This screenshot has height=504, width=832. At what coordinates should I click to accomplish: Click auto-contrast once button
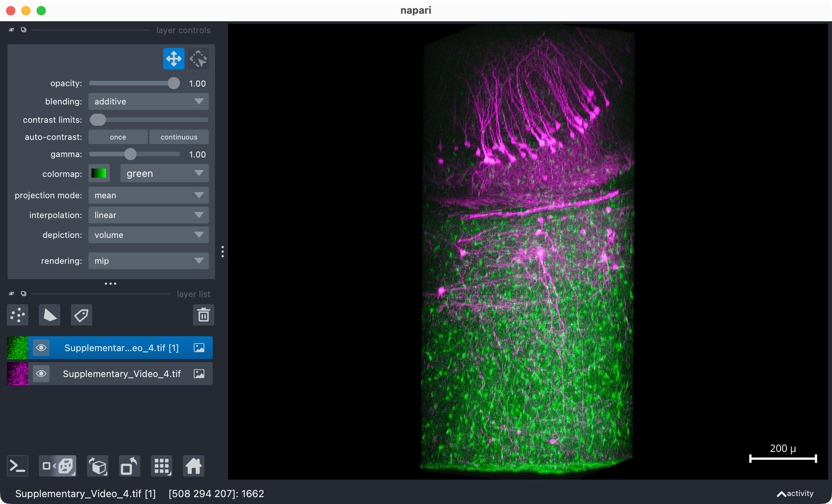(x=118, y=137)
